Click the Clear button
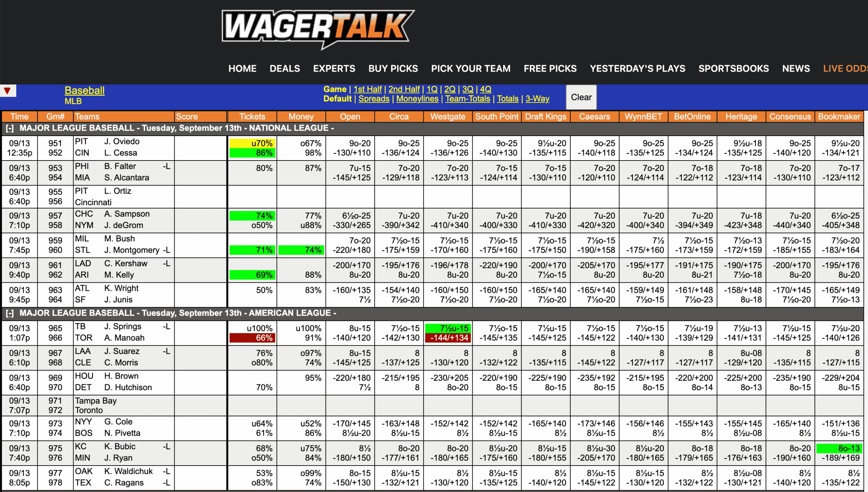 [581, 97]
